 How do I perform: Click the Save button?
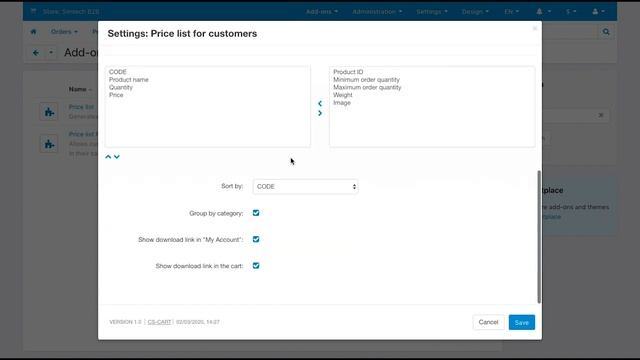click(x=522, y=322)
